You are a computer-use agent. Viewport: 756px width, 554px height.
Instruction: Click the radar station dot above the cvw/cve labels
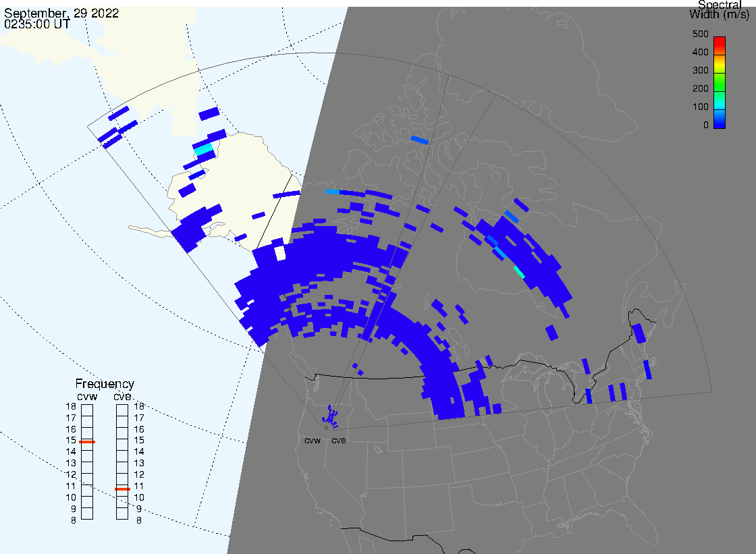[x=327, y=428]
